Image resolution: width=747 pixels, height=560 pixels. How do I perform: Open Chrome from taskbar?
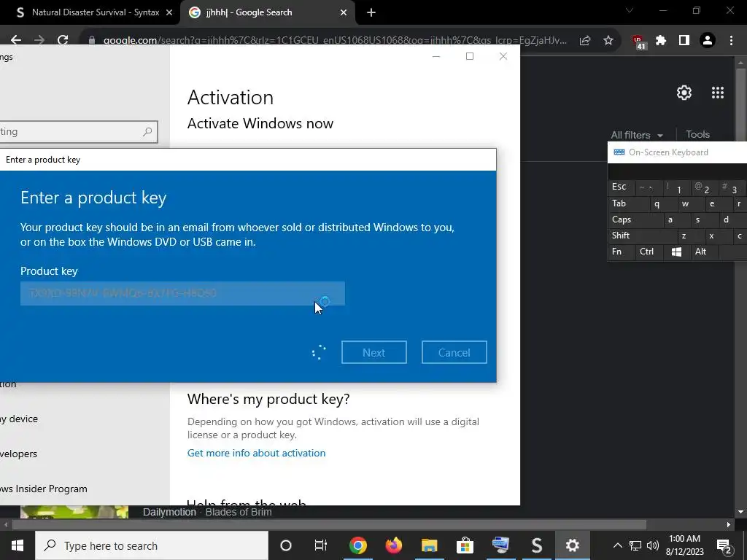coord(357,545)
